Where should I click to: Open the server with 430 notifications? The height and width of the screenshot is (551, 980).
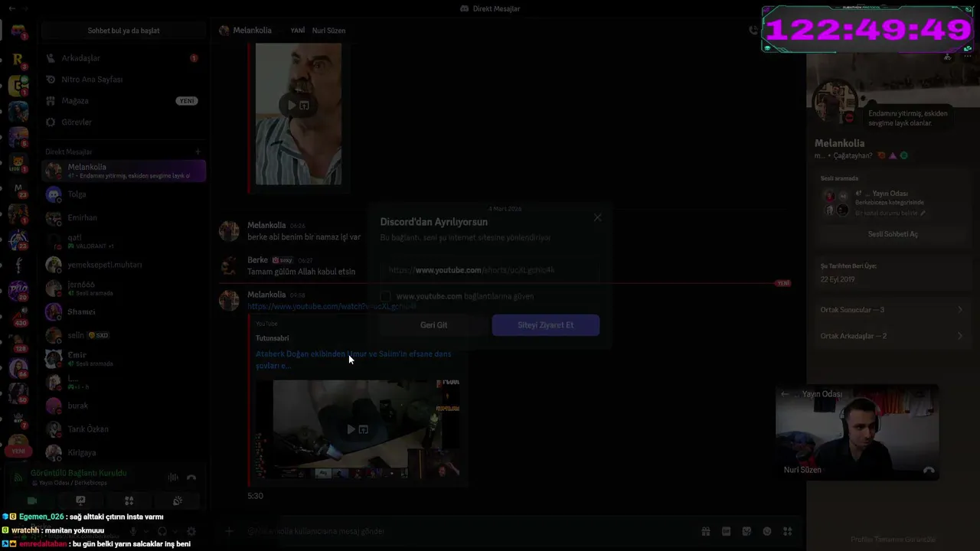point(18,315)
